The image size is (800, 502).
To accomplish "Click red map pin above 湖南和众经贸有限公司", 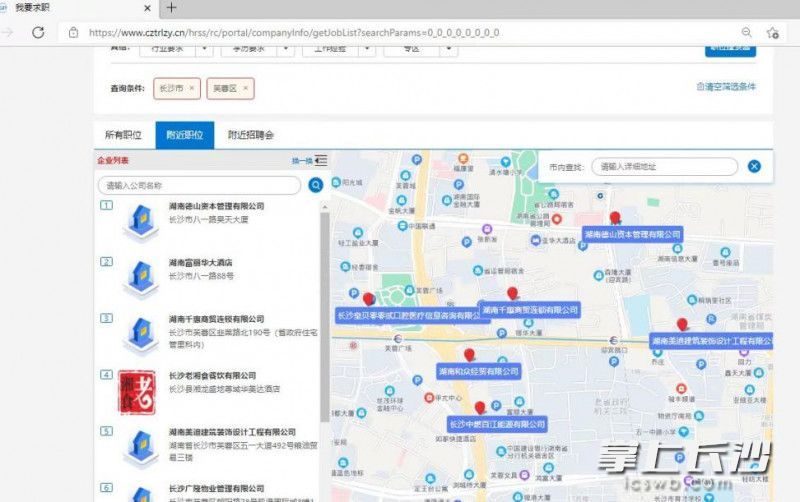I will click(469, 354).
